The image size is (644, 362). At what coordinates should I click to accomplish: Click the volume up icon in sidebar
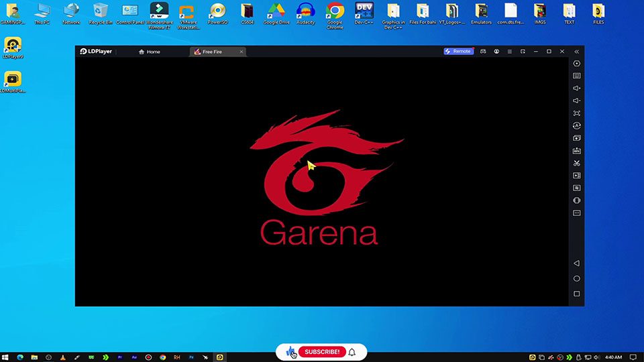click(577, 88)
